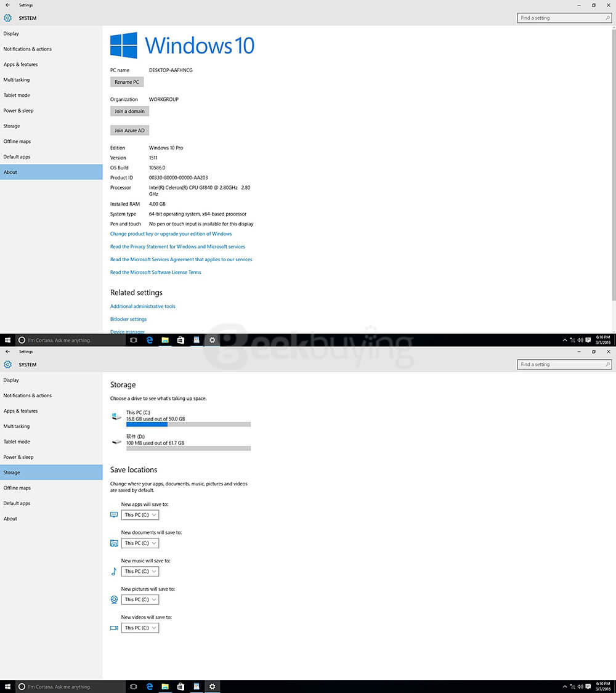Open 'New videos will save to' dropdown
The width and height of the screenshot is (616, 693).
[x=140, y=628]
